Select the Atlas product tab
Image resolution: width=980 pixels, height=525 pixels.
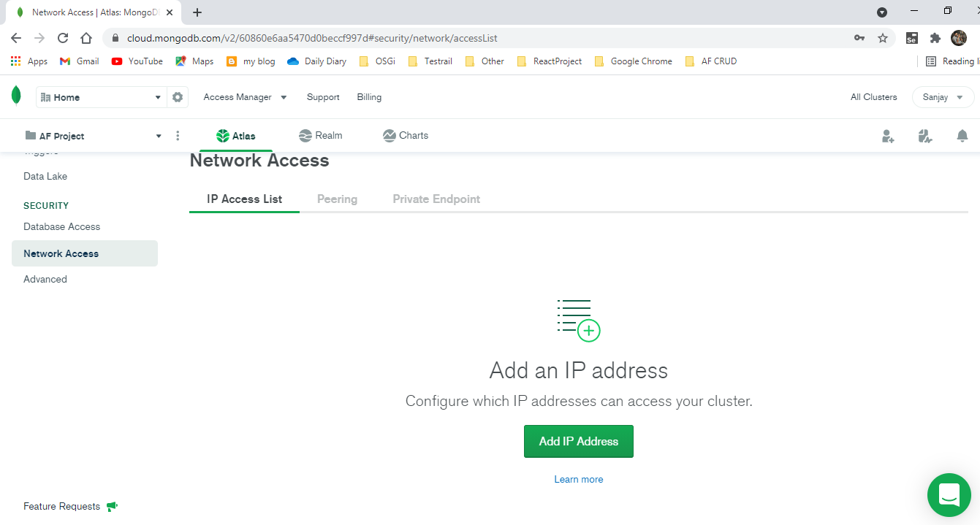coord(235,136)
